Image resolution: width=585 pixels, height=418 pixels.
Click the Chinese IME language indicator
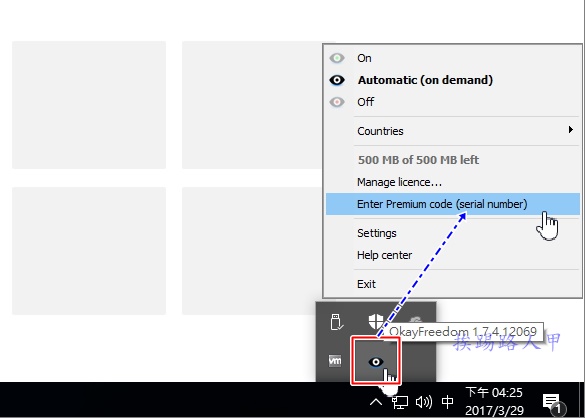pyautogui.click(x=447, y=402)
